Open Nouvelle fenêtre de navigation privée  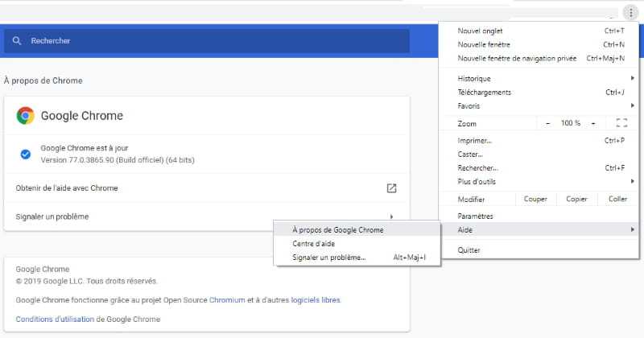point(539,58)
